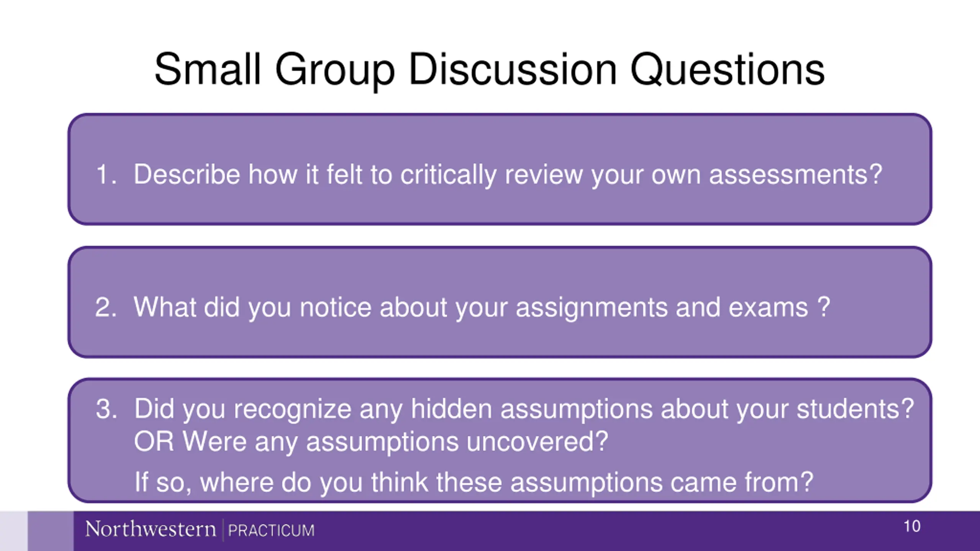The width and height of the screenshot is (980, 551).
Task: Click the Northwestern wordmark logo in footer
Action: (x=150, y=530)
